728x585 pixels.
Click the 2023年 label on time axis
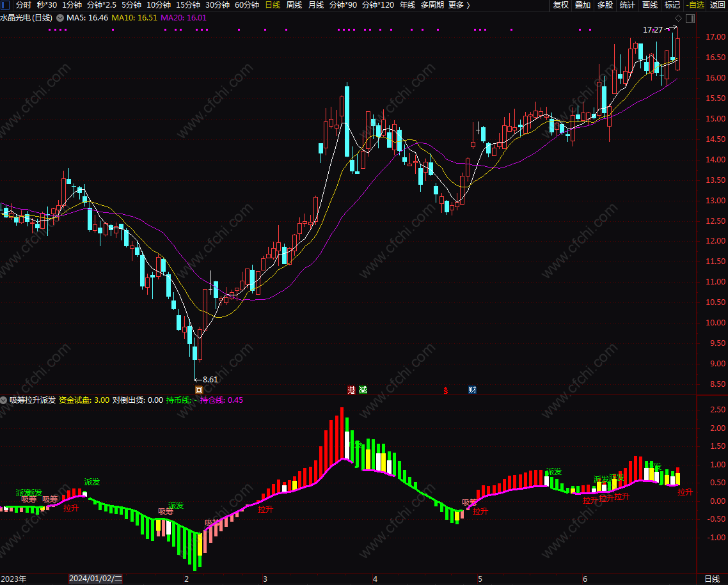(x=13, y=579)
